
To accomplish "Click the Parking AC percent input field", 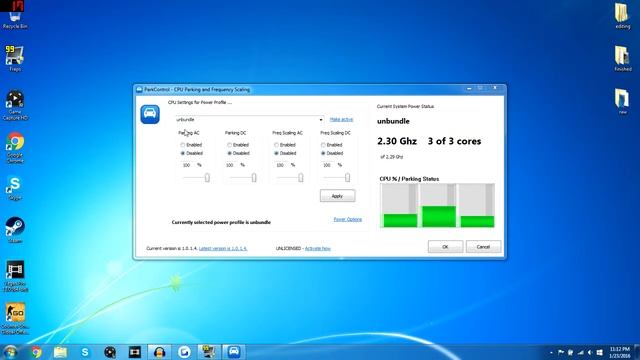I will 187,165.
